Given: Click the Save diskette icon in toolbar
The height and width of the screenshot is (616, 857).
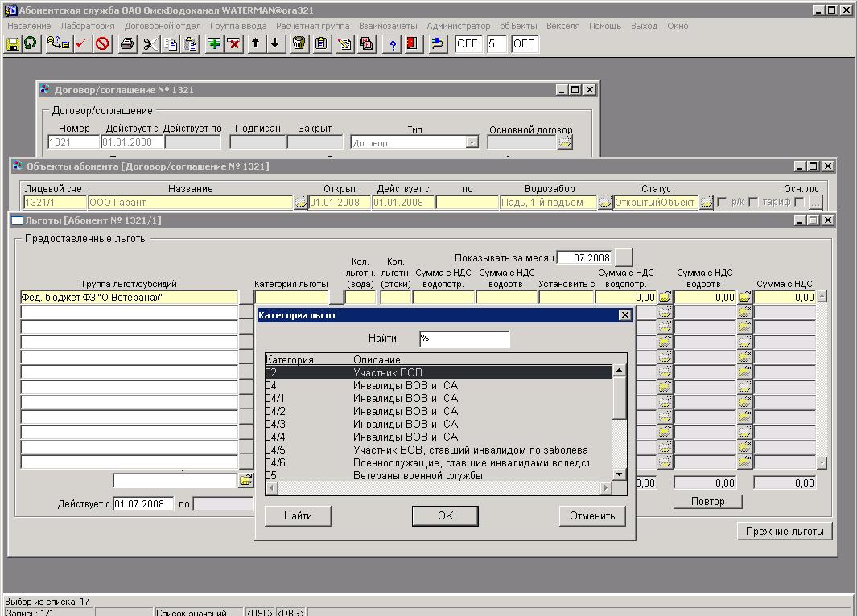Looking at the screenshot, I should tap(13, 44).
